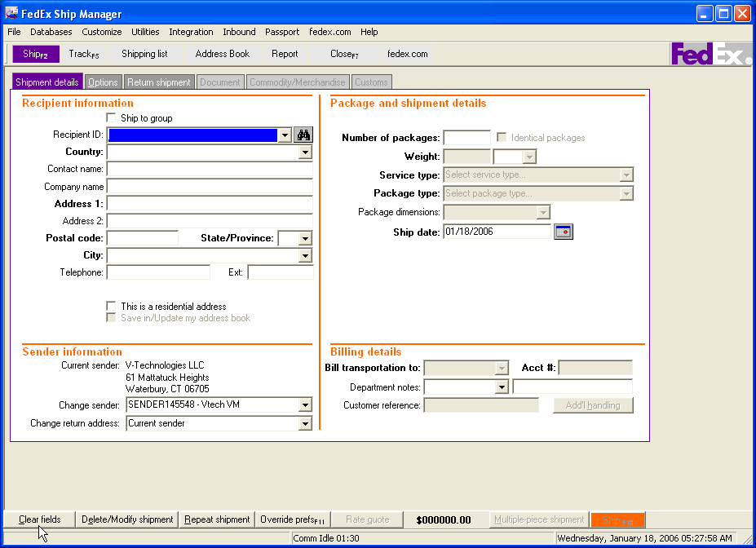Enable the Ship to group checkbox
Screen dimensions: 756x548
tap(112, 118)
